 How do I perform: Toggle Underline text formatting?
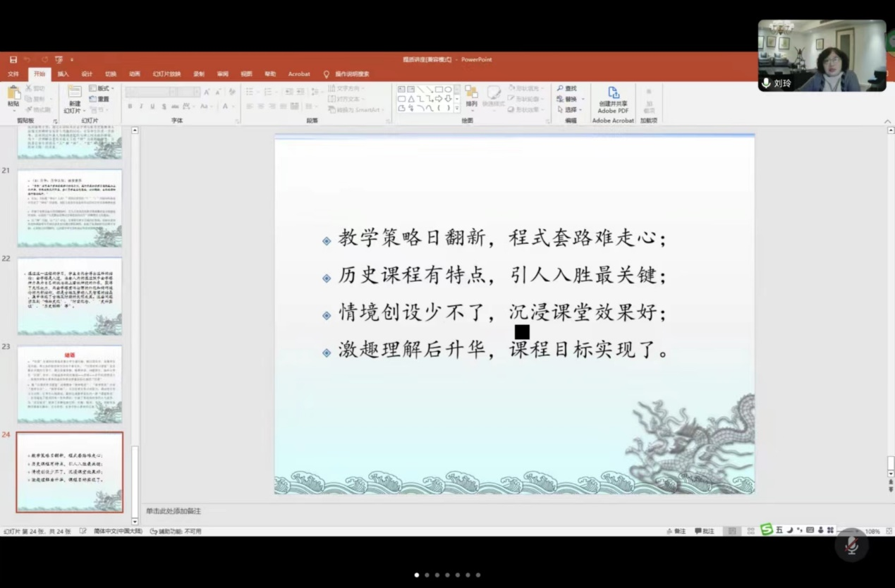(x=152, y=106)
